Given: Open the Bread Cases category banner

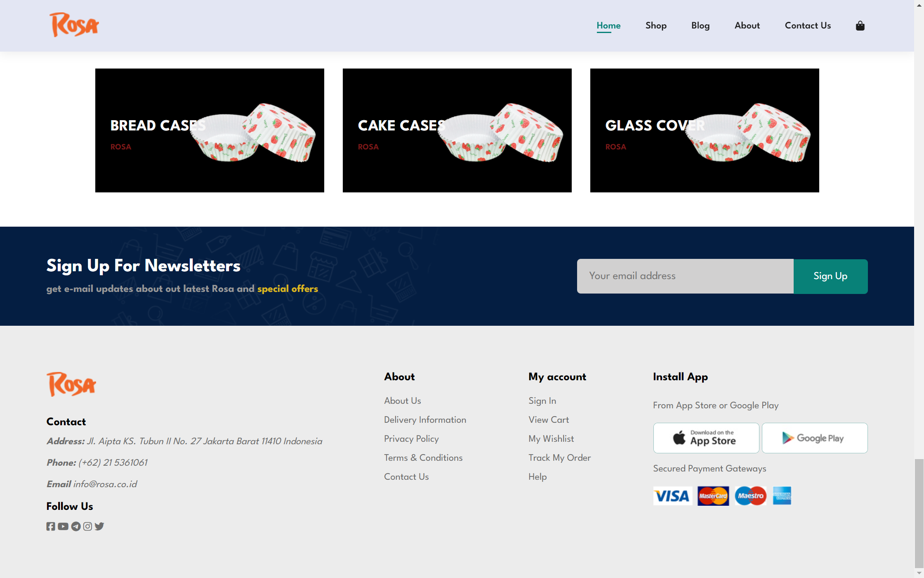Looking at the screenshot, I should click(210, 130).
